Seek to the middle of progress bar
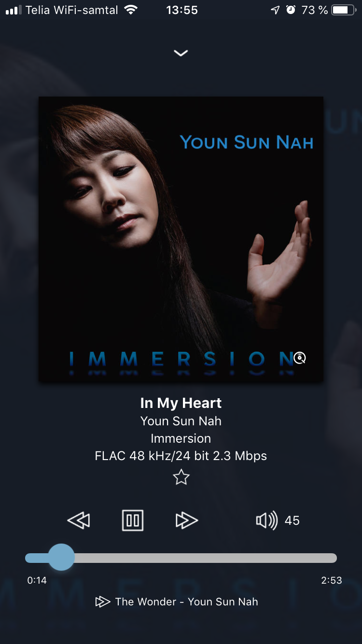This screenshot has height=644, width=362. 181,558
